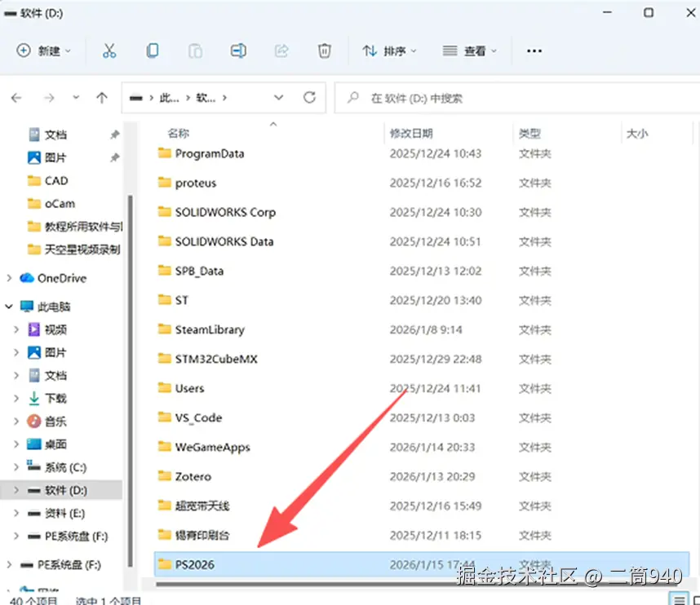
Task: Expand the 系统 (C:) drive node
Action: (16, 467)
